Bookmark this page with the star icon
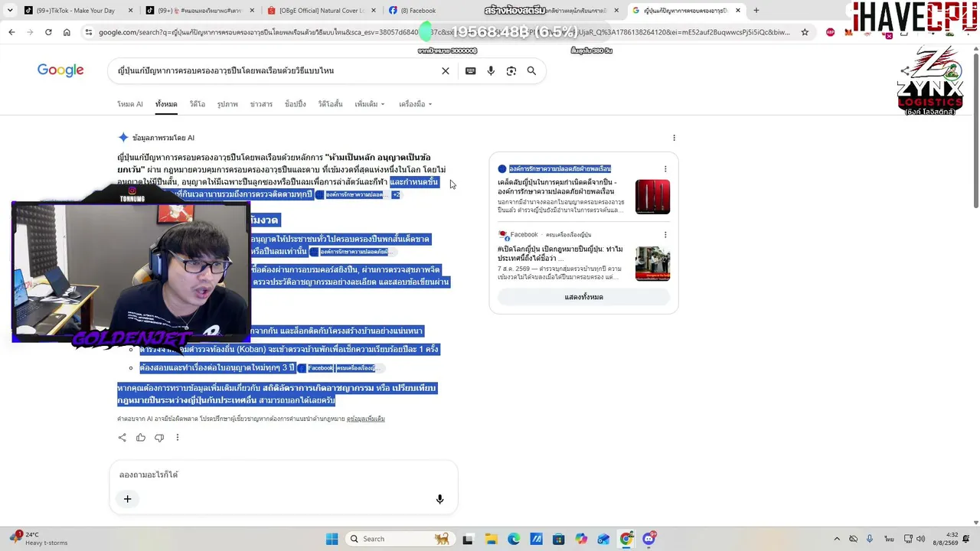Viewport: 980px width, 551px height. click(x=805, y=32)
